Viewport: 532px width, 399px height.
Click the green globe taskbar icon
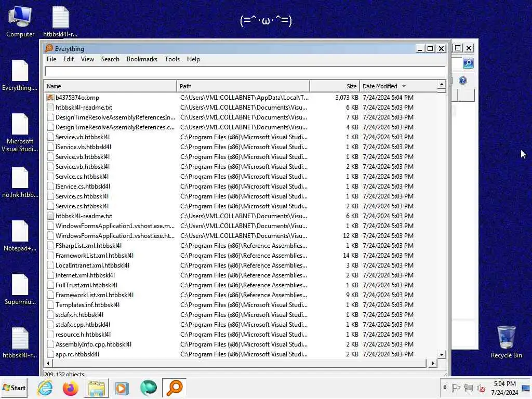pyautogui.click(x=148, y=388)
